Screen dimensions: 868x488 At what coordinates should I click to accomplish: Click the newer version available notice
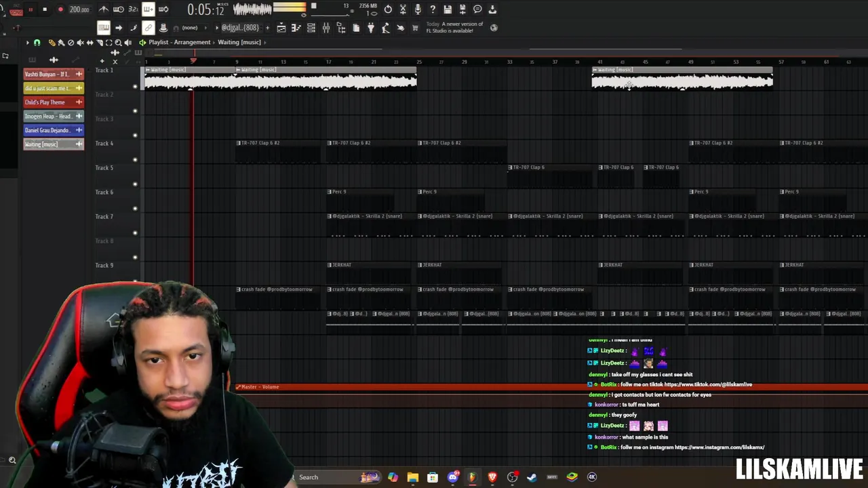454,28
